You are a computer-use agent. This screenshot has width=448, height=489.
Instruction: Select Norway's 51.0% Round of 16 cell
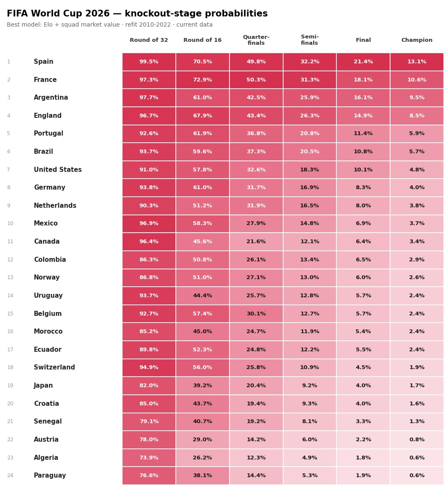tap(202, 277)
